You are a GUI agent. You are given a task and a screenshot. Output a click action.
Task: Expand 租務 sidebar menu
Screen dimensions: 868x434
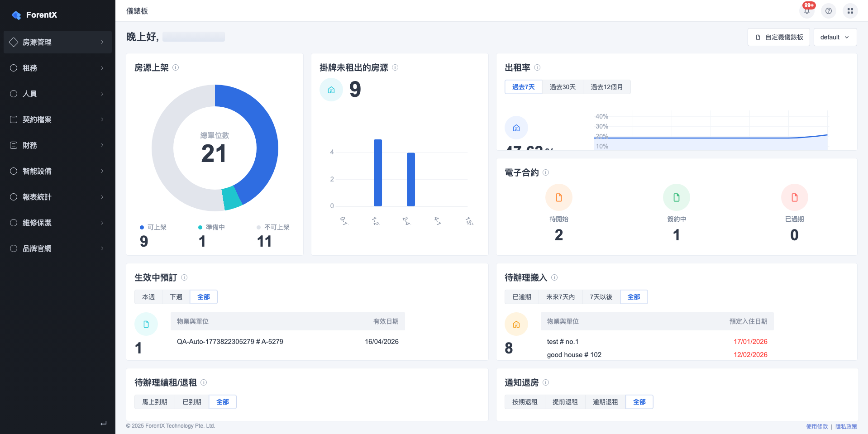click(57, 68)
